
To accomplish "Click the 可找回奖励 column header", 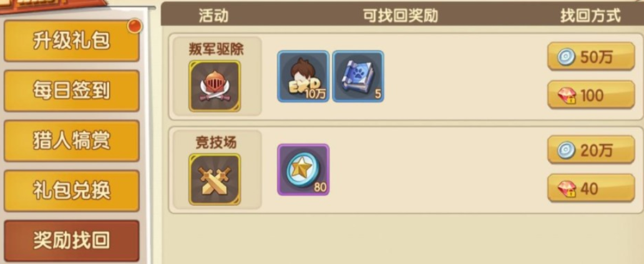I will [x=401, y=16].
